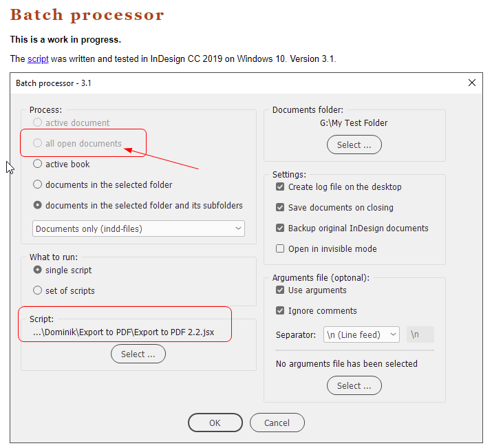
Task: Click Select button under Script path
Action: (x=138, y=354)
